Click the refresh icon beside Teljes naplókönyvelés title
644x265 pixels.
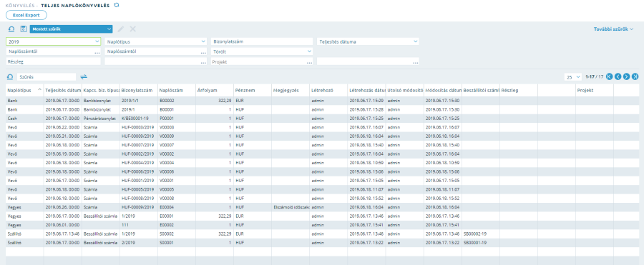point(117,5)
